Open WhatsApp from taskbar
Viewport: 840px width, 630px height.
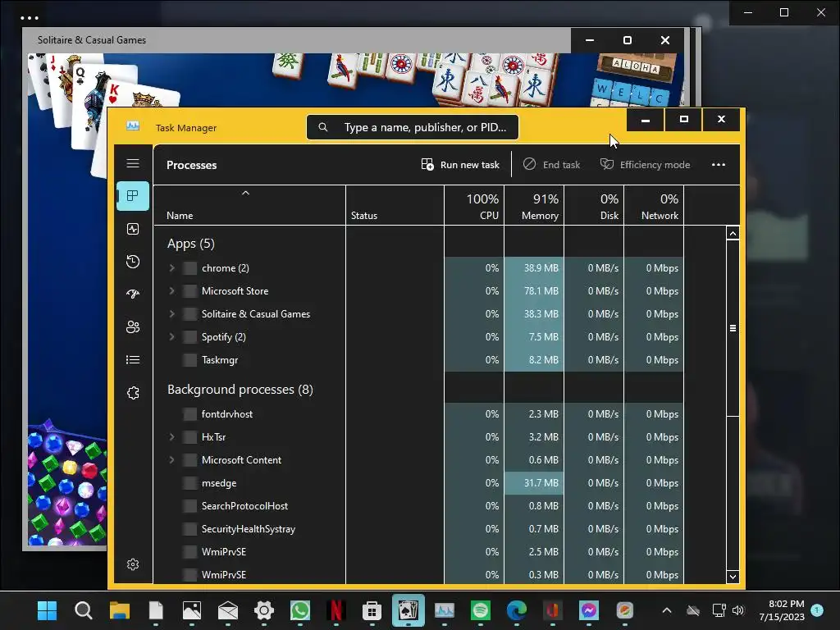pos(300,610)
